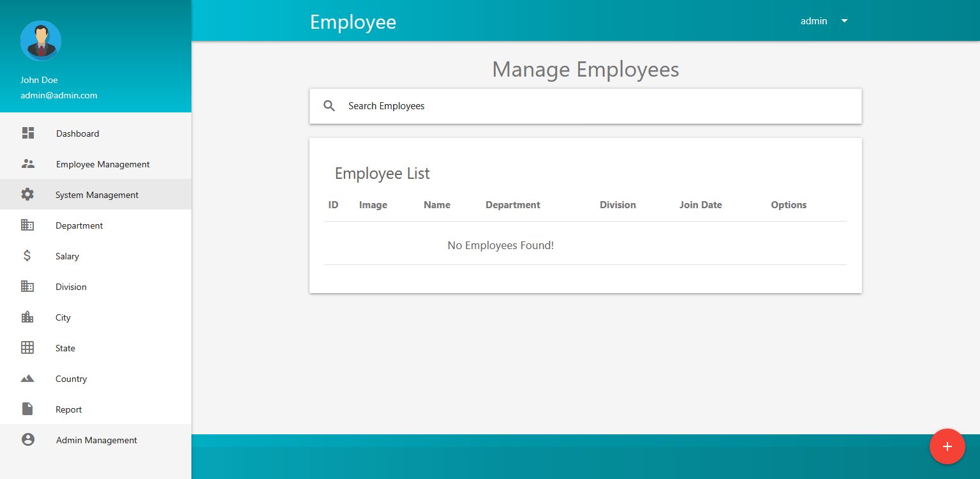
Task: Click the State grid icon
Action: click(27, 347)
